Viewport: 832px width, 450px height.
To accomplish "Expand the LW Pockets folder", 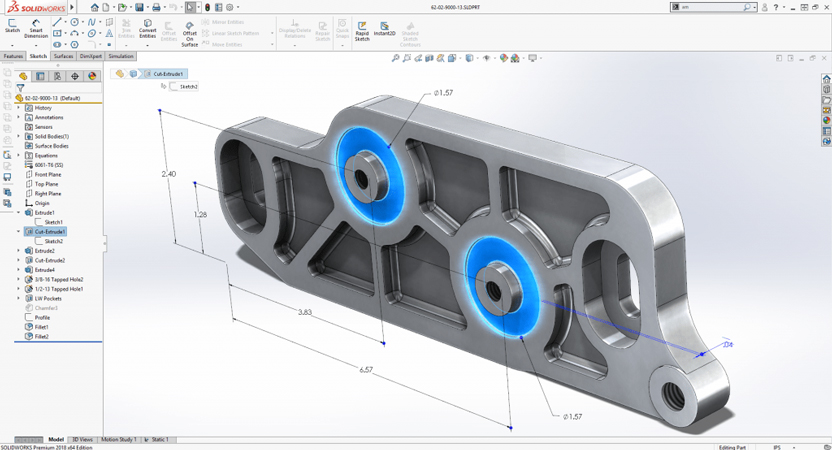I will click(19, 298).
